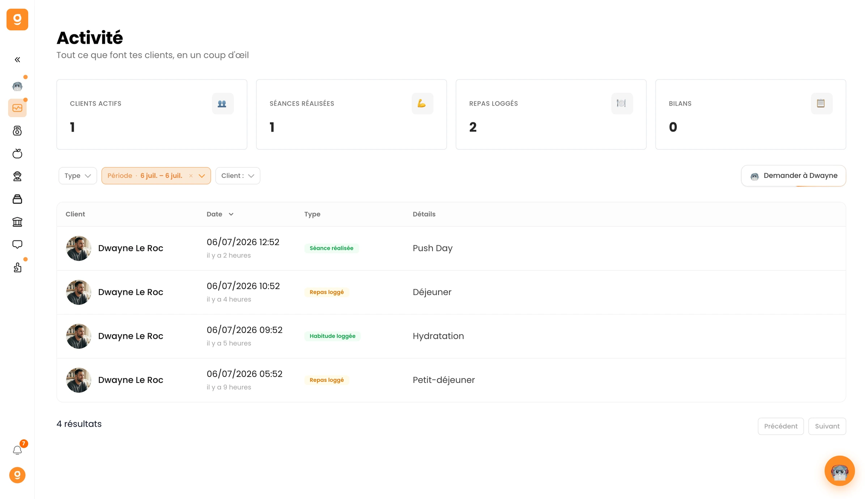Screen dimensions: 868x499
Task: Click the floating Dwayne chatbot bubble
Action: pyautogui.click(x=839, y=471)
